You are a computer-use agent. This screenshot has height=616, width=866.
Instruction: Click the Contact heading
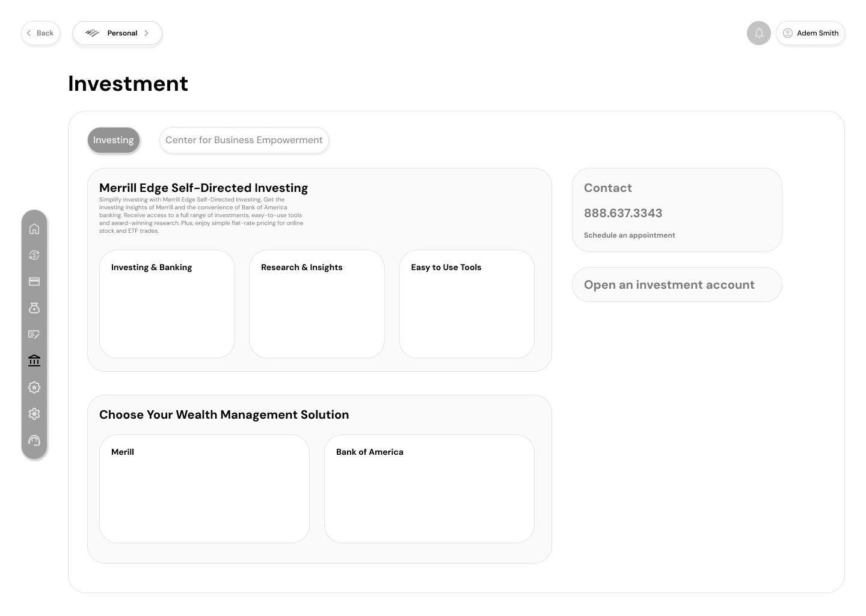coord(608,188)
